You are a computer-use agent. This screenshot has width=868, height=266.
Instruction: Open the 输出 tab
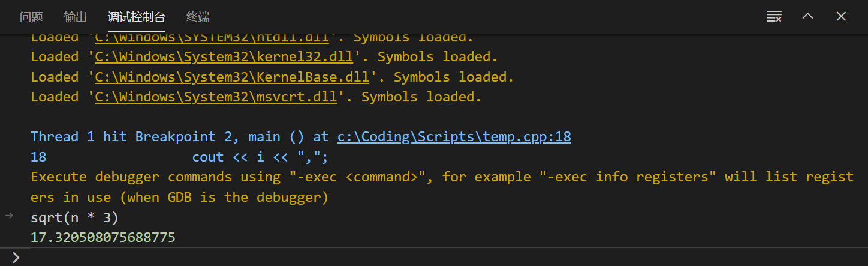76,17
